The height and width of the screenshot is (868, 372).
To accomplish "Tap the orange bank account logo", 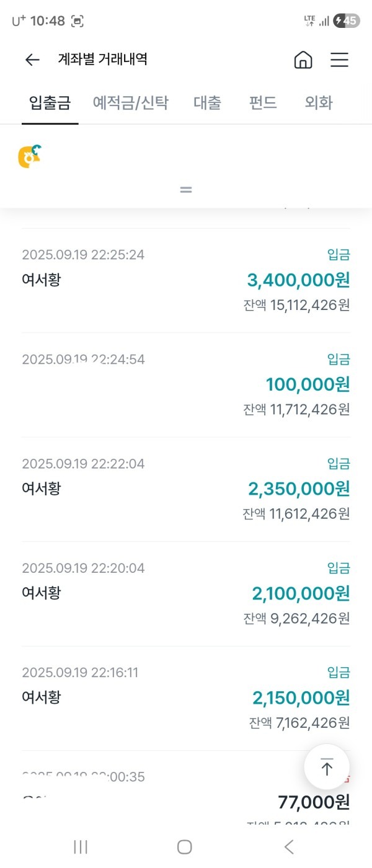I will click(30, 156).
